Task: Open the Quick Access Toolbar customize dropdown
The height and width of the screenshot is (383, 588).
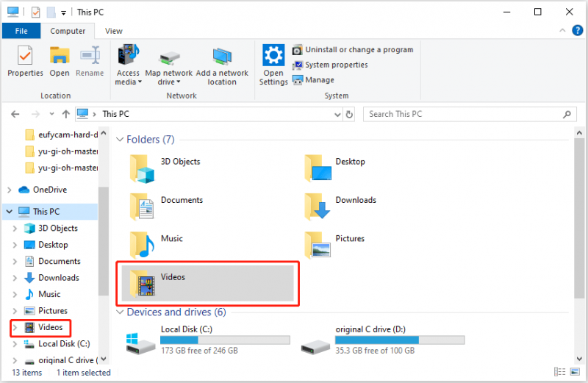Action: (x=64, y=12)
